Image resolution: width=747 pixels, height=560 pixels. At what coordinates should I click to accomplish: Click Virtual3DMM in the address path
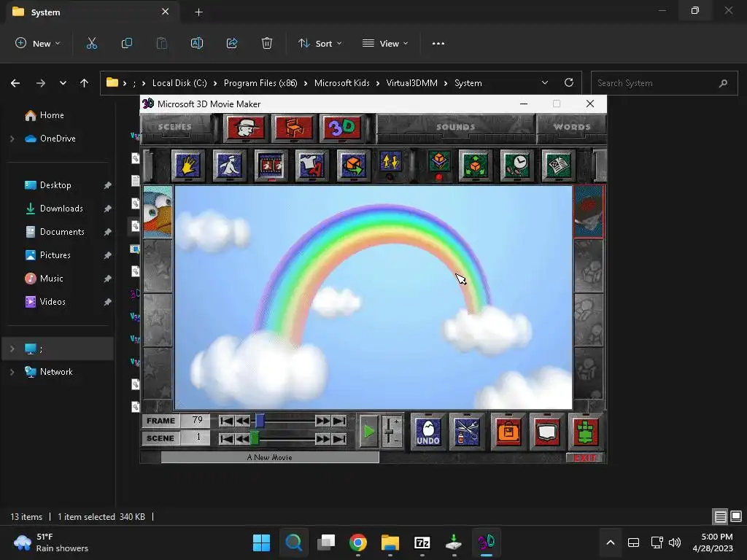click(x=411, y=83)
